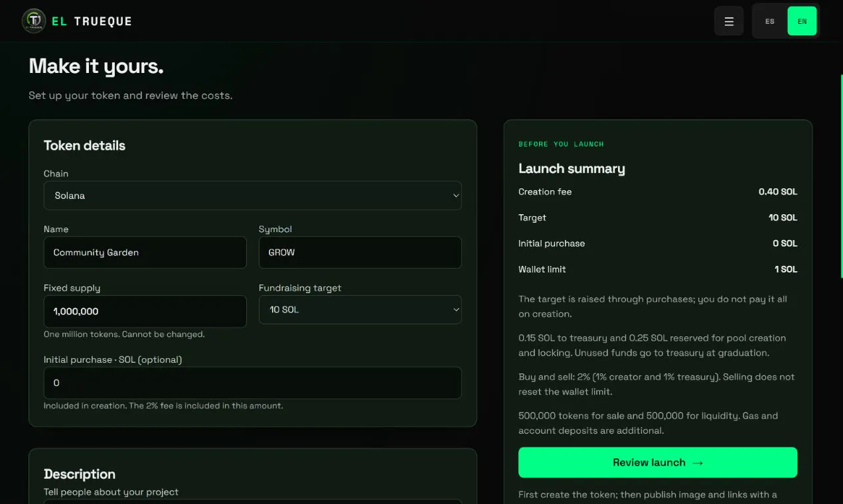This screenshot has width=843, height=504.
Task: Click the Name field with Community Garden
Action: [145, 253]
